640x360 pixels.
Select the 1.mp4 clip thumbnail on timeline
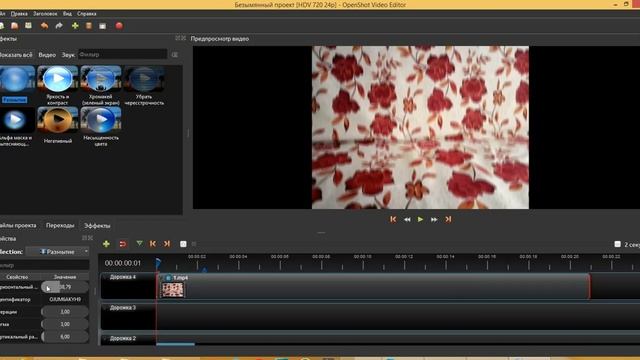(172, 290)
